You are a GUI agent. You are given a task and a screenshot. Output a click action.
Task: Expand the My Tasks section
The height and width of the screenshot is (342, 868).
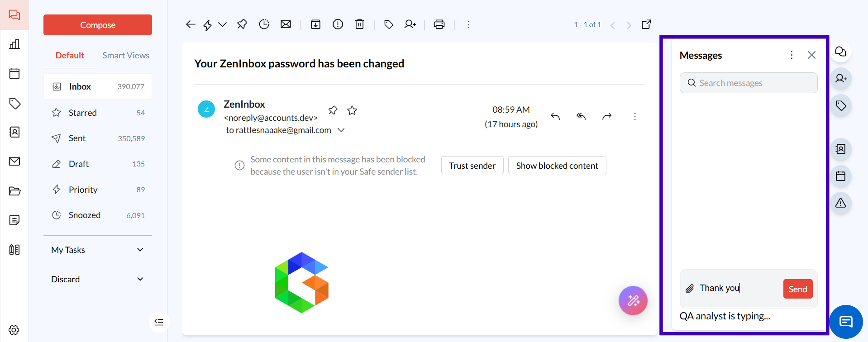coord(140,250)
